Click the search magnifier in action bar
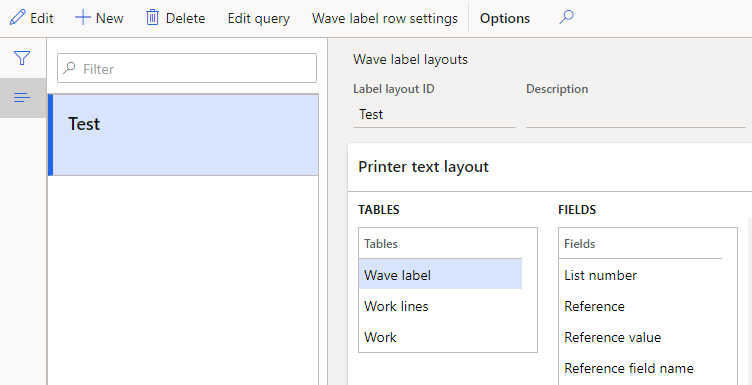This screenshot has width=752, height=385. (566, 18)
